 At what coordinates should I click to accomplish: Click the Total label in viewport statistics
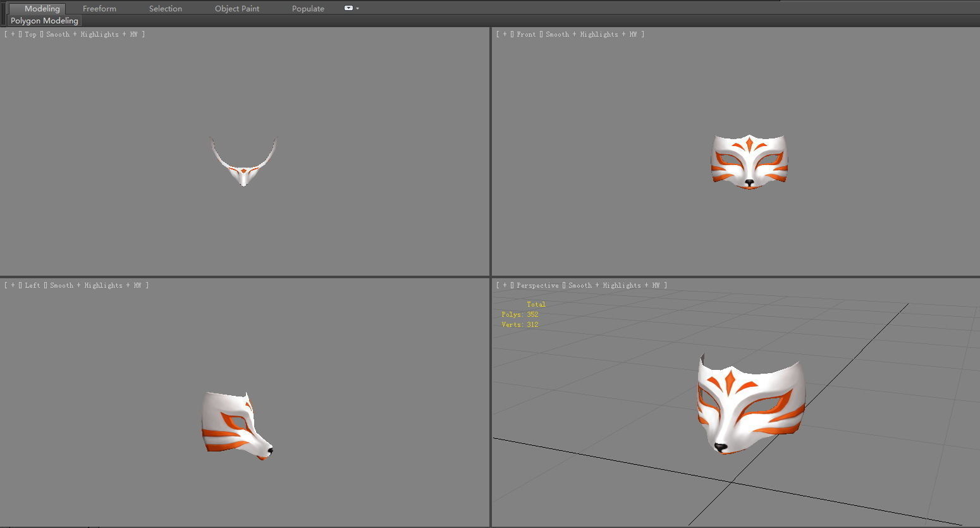[536, 304]
